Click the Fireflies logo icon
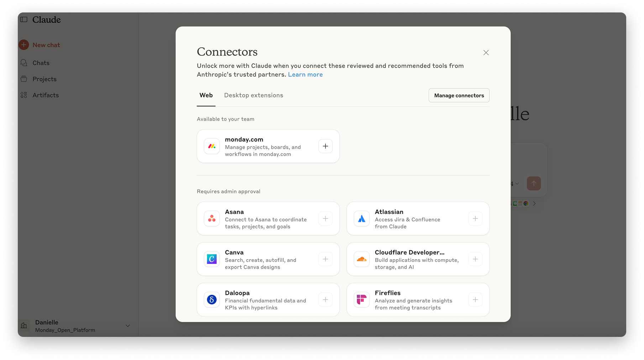 pyautogui.click(x=362, y=300)
